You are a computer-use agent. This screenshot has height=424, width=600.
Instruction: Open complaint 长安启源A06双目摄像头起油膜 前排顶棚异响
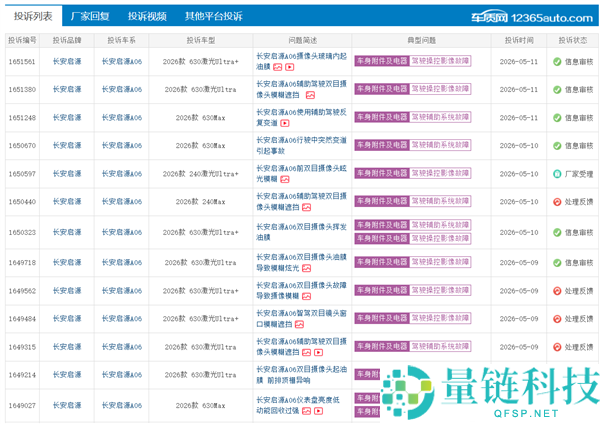click(x=301, y=375)
